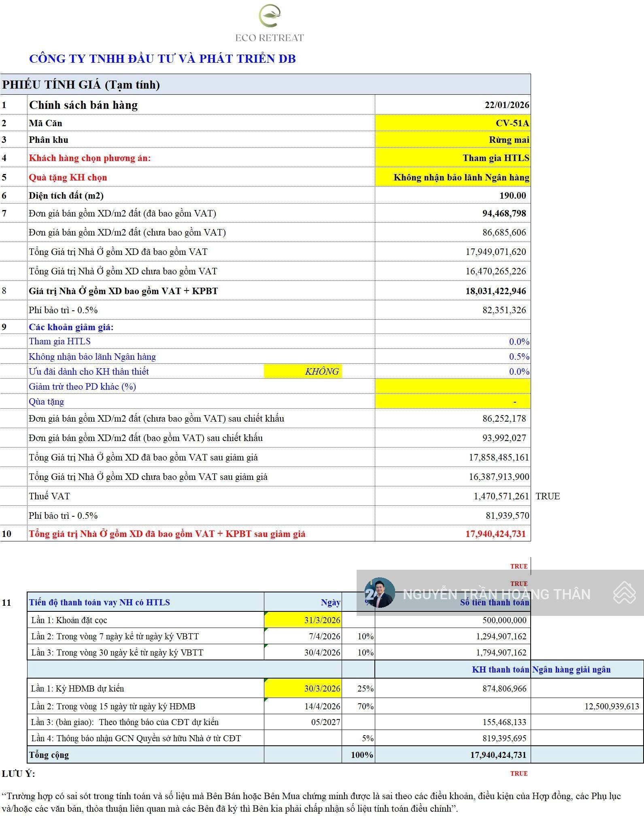This screenshot has height=821, width=644.
Task: Select the yellow date cell 31/3/2026
Action: click(303, 620)
